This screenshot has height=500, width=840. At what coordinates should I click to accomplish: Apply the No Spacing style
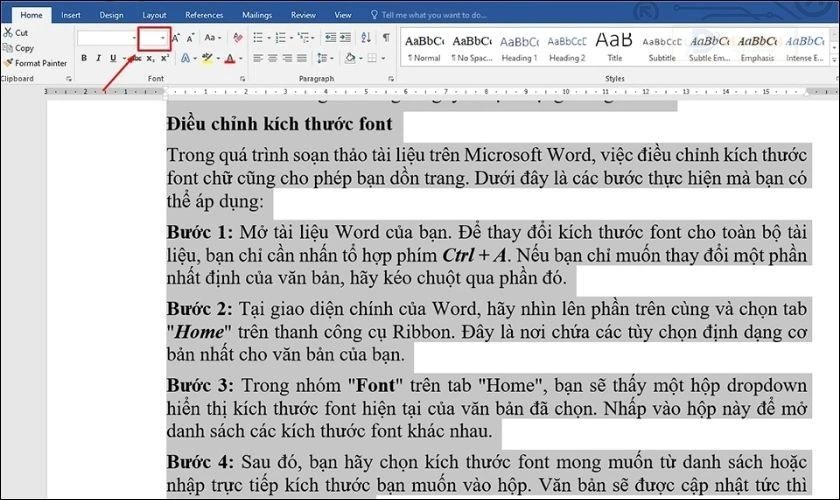point(471,48)
